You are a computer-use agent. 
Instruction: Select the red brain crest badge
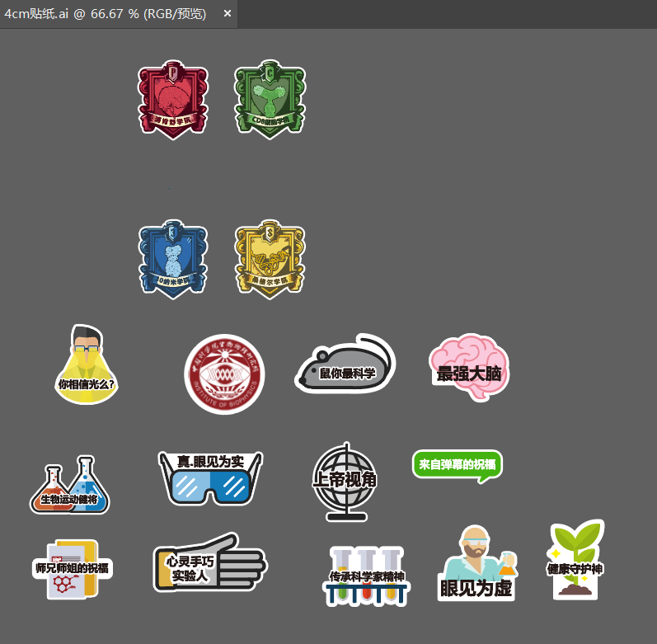172,98
